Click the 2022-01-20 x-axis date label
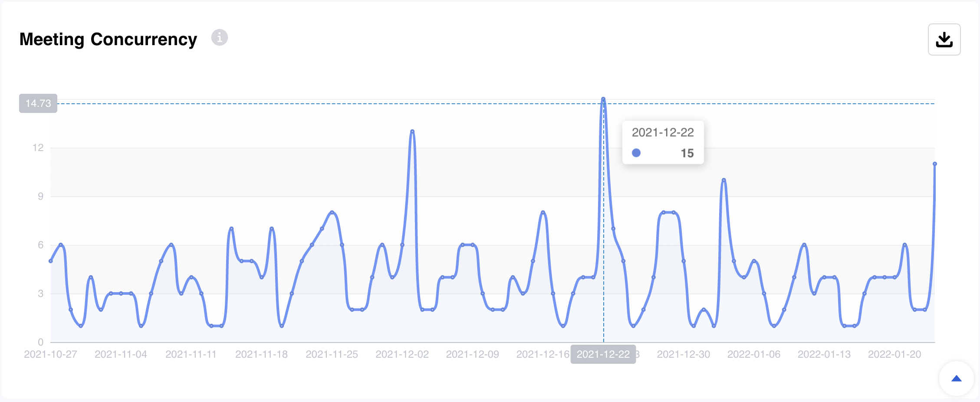The height and width of the screenshot is (402, 980). pos(894,354)
